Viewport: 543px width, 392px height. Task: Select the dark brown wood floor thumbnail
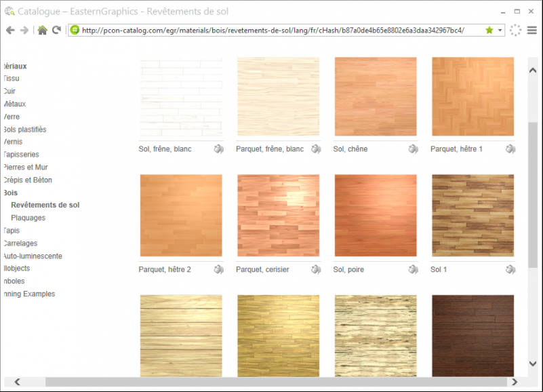473,336
